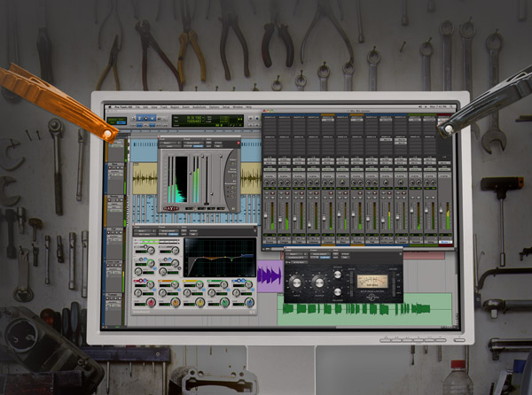Viewport: 532px width, 395px height.
Task: Open the BF76 track selector dropdown
Action: point(294,254)
